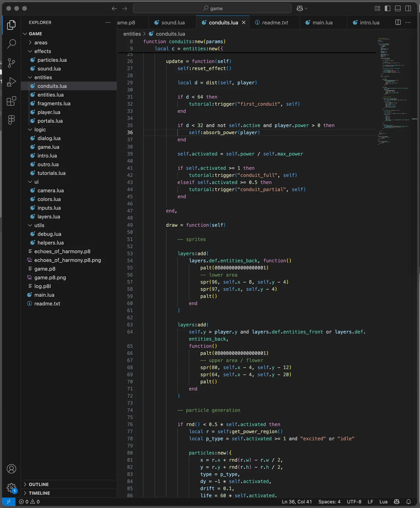Open the Extensions view
Viewport: 420px width, 508px height.
coord(11,101)
